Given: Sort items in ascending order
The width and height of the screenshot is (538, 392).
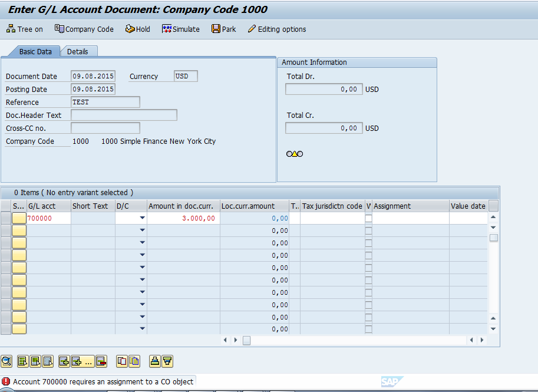Looking at the screenshot, I should pos(155,361).
